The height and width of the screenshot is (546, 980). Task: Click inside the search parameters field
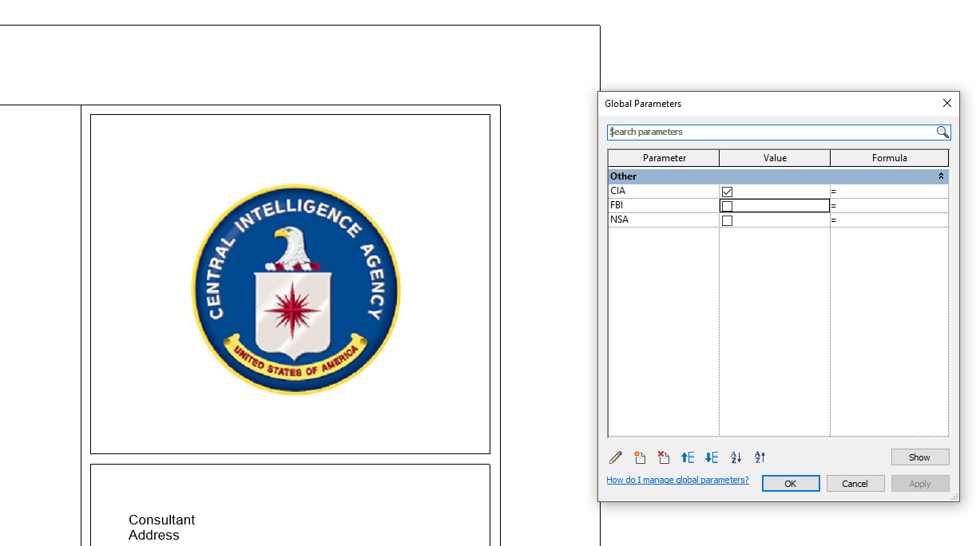click(759, 132)
